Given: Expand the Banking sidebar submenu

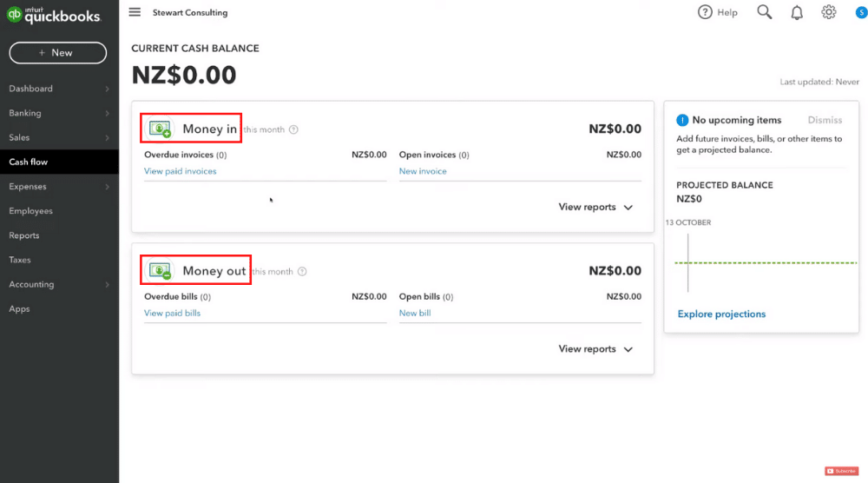Looking at the screenshot, I should tap(107, 113).
